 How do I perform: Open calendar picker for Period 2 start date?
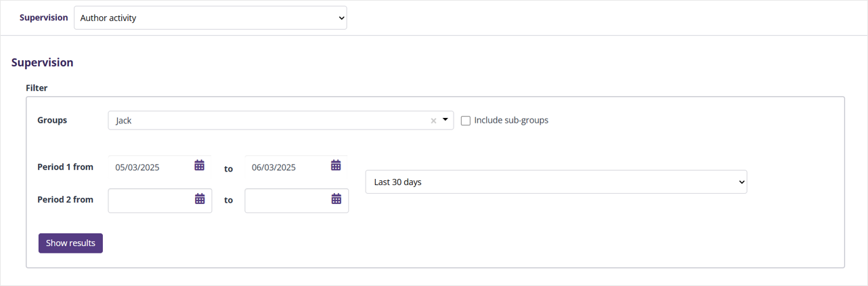tap(200, 199)
